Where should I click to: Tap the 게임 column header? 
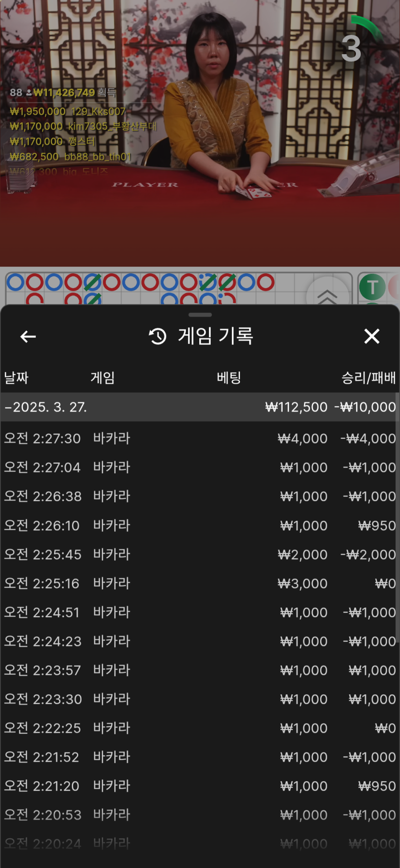(103, 378)
